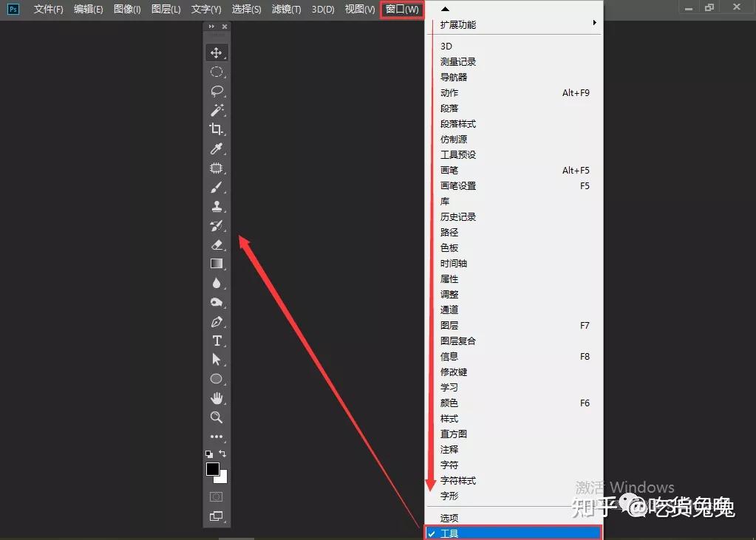The image size is (756, 540).
Task: Select the Hand tool
Action: [217, 398]
